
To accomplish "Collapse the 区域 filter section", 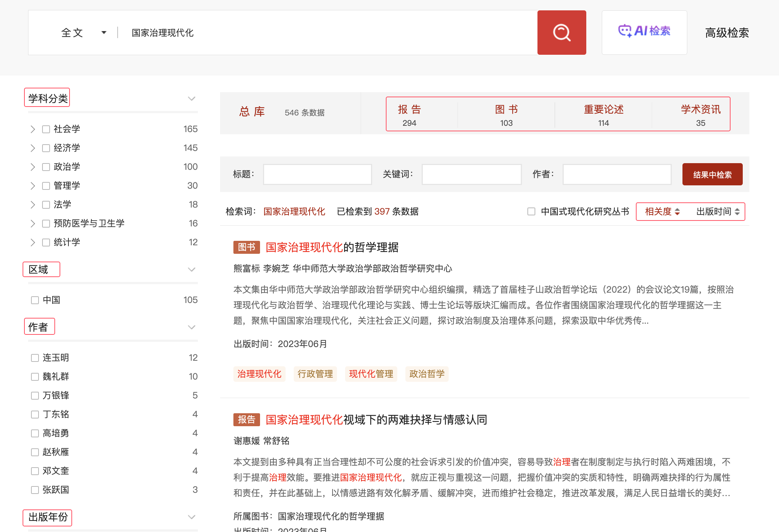I will pyautogui.click(x=191, y=269).
